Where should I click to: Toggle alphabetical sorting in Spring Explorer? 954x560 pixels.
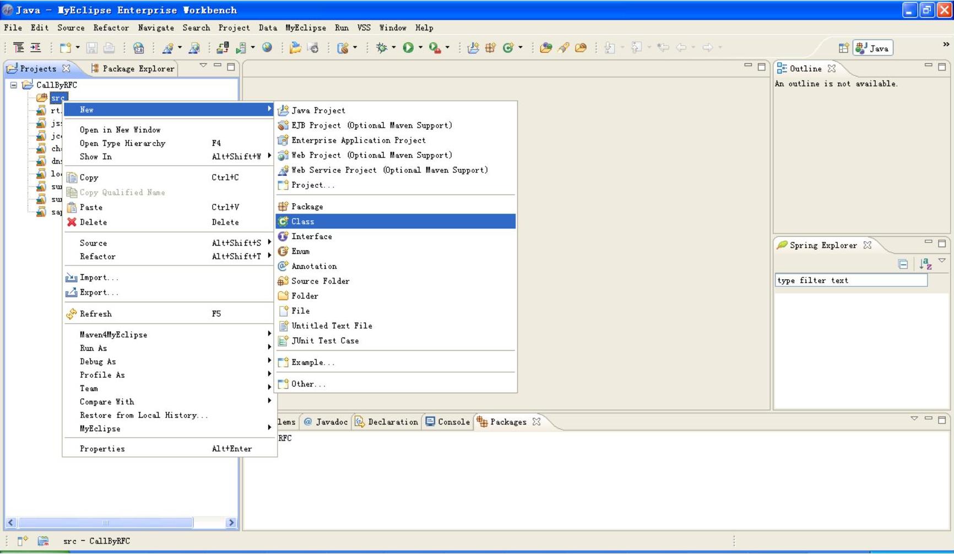(x=925, y=264)
